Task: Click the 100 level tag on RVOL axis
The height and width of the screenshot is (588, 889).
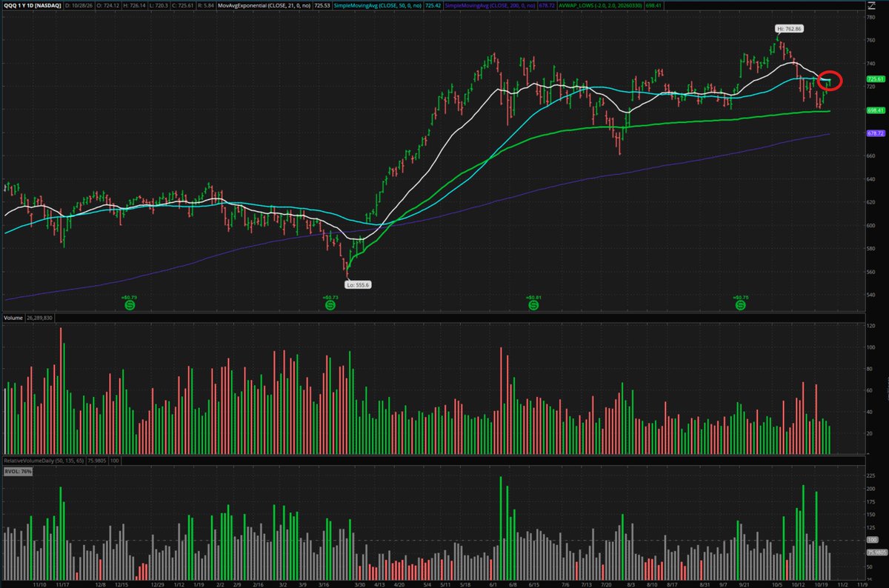Action: 871,539
